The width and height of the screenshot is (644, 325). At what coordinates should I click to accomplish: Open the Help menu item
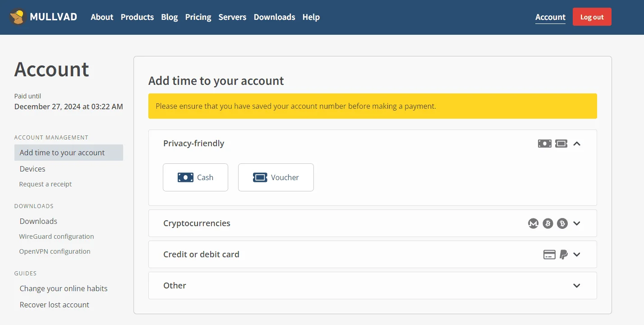[x=311, y=17]
